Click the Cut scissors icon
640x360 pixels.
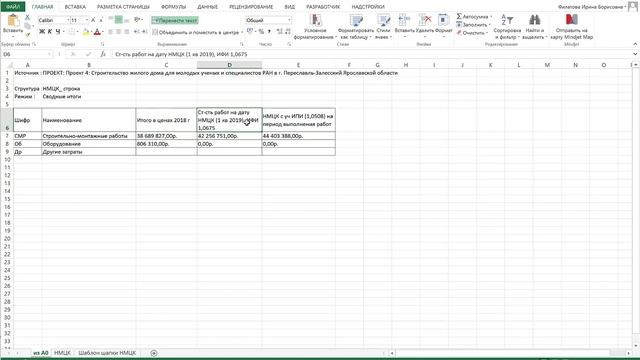27,17
